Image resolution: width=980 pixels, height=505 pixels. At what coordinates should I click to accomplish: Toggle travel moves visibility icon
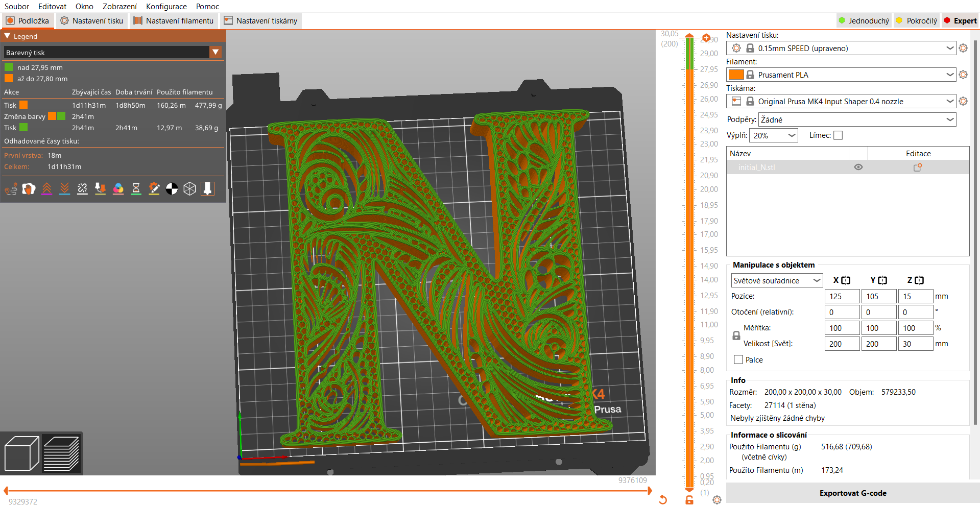pos(11,189)
